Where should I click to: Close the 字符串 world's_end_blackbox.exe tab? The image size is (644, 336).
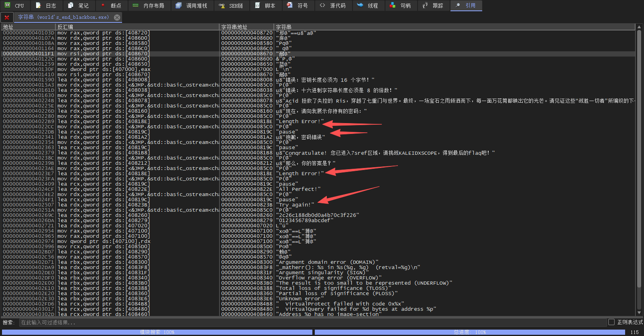[117, 18]
